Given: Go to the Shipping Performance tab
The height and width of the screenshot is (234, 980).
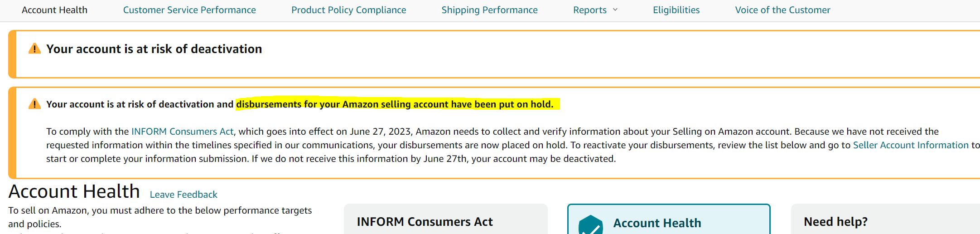Looking at the screenshot, I should (489, 10).
